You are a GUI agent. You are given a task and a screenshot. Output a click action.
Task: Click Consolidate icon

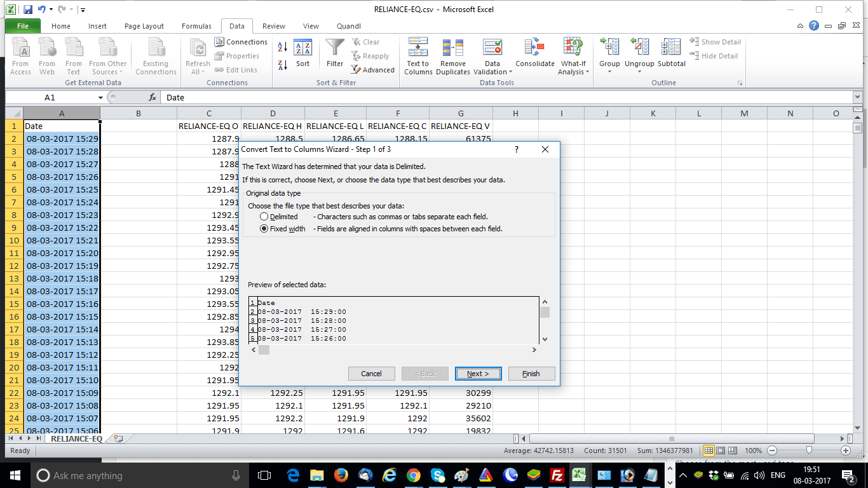click(x=534, y=53)
